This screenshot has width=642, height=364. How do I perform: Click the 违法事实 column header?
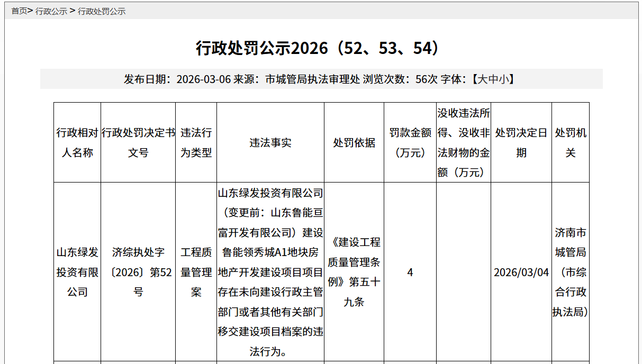[x=270, y=143]
